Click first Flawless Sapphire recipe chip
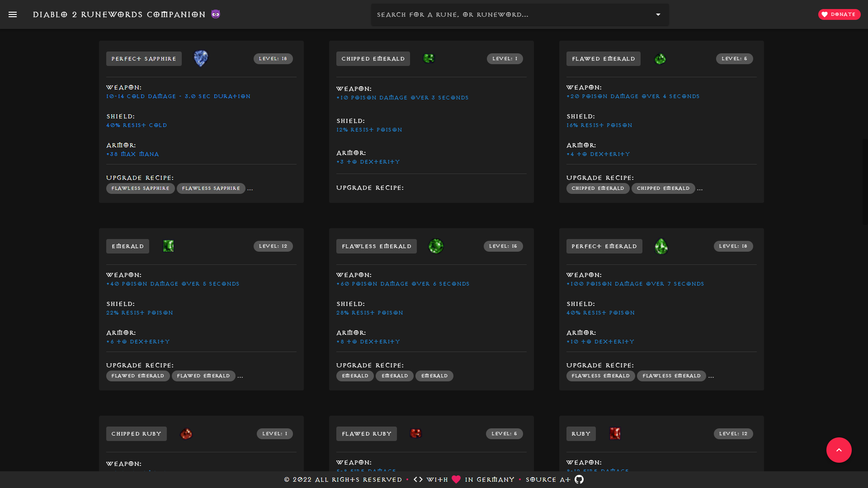 tap(140, 188)
